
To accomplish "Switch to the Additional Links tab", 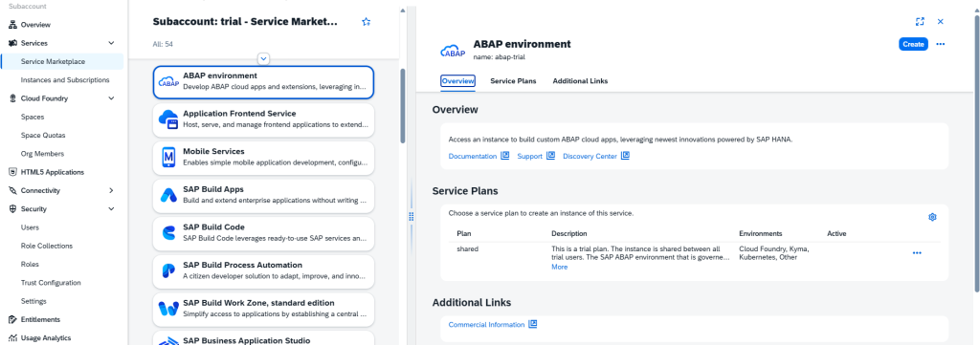I will pyautogui.click(x=580, y=81).
